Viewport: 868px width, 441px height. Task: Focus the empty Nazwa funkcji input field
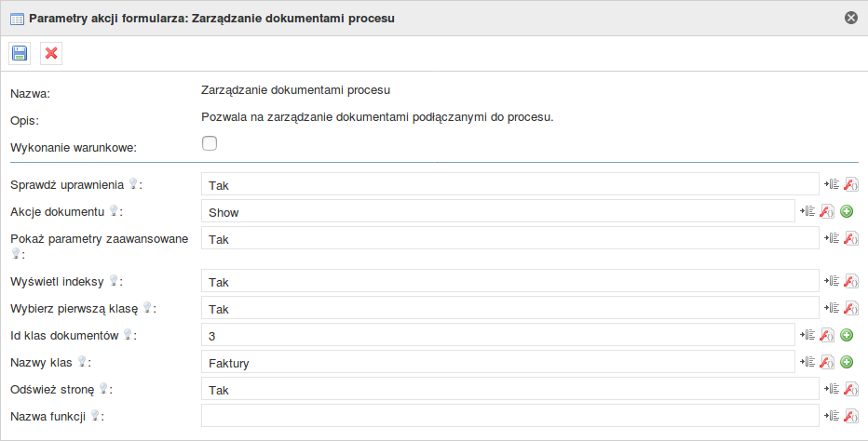tap(509, 416)
